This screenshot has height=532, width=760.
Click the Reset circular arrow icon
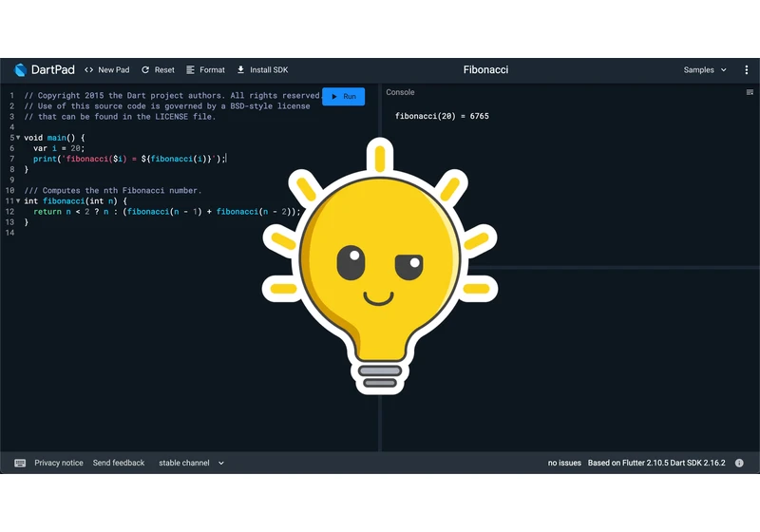point(145,69)
